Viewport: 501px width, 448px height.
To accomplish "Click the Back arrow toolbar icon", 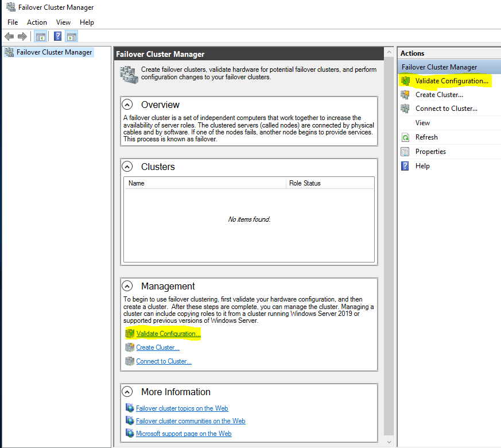I will pos(9,37).
